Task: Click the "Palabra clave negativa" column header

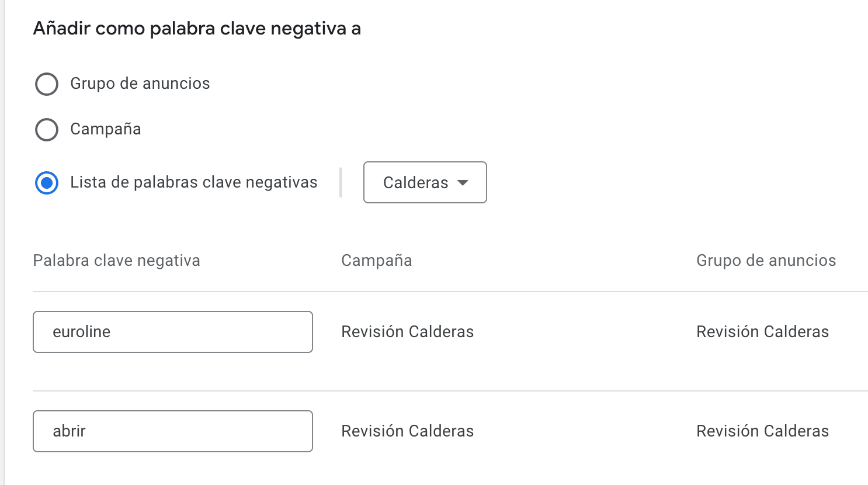Action: [116, 261]
